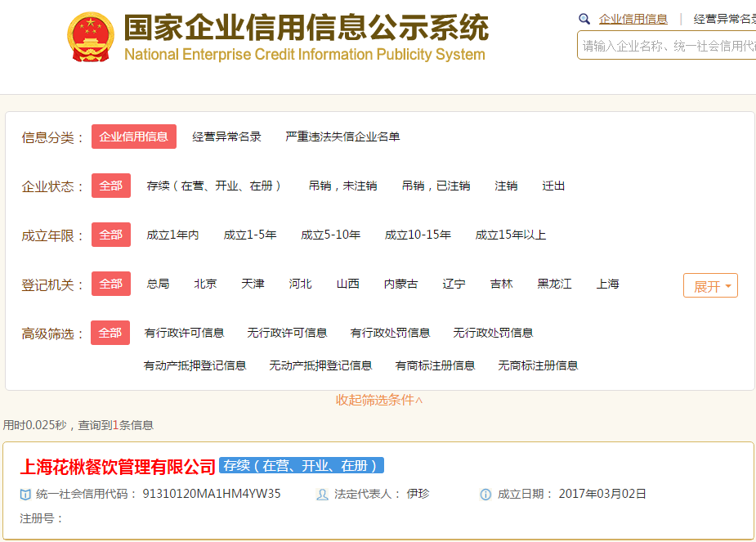756x542 pixels.
Task: Select 成立15年以上 filter option
Action: (x=511, y=235)
